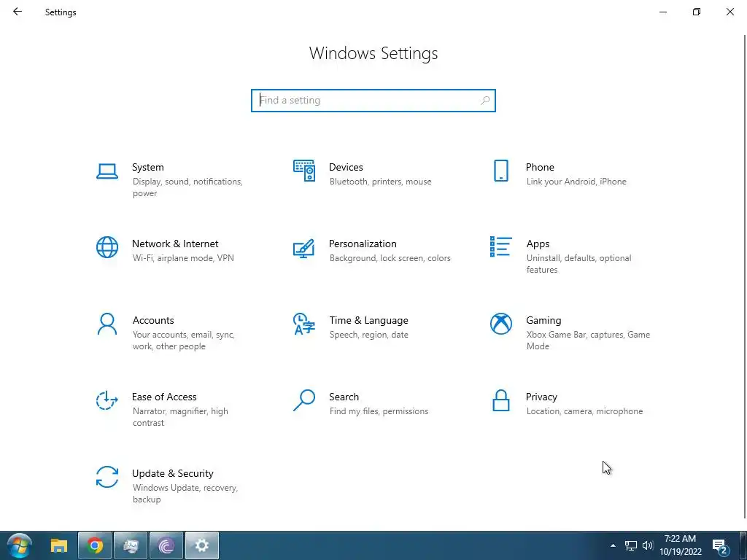This screenshot has width=747, height=560.
Task: Open the Devices settings link
Action: tap(346, 167)
